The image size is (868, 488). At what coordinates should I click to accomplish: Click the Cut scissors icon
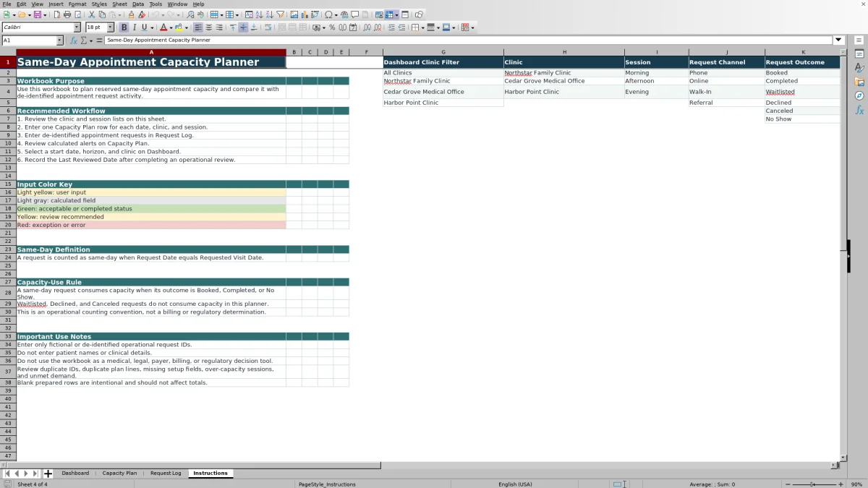click(91, 14)
